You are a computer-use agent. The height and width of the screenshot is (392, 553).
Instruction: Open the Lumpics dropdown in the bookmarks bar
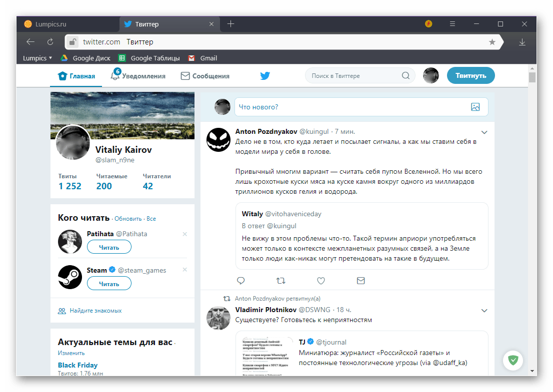point(36,58)
